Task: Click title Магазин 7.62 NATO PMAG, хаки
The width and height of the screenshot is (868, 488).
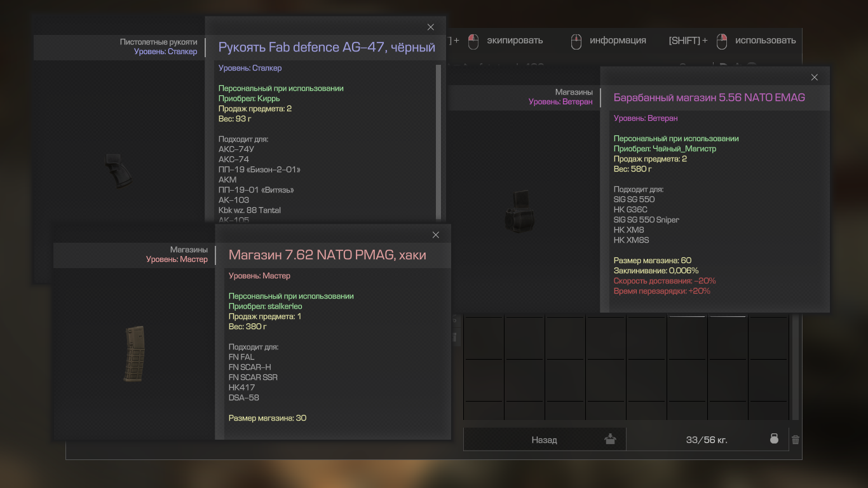Action: point(327,255)
